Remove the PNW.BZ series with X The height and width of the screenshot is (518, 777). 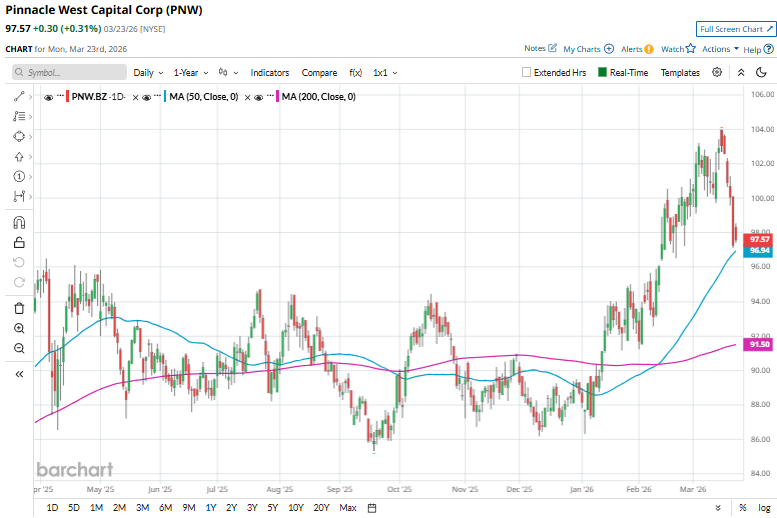pyautogui.click(x=135, y=98)
